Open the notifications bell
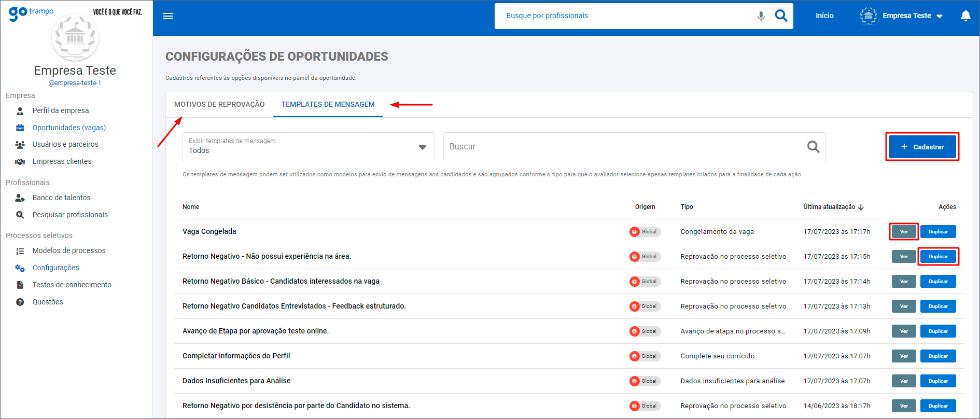 tap(965, 16)
